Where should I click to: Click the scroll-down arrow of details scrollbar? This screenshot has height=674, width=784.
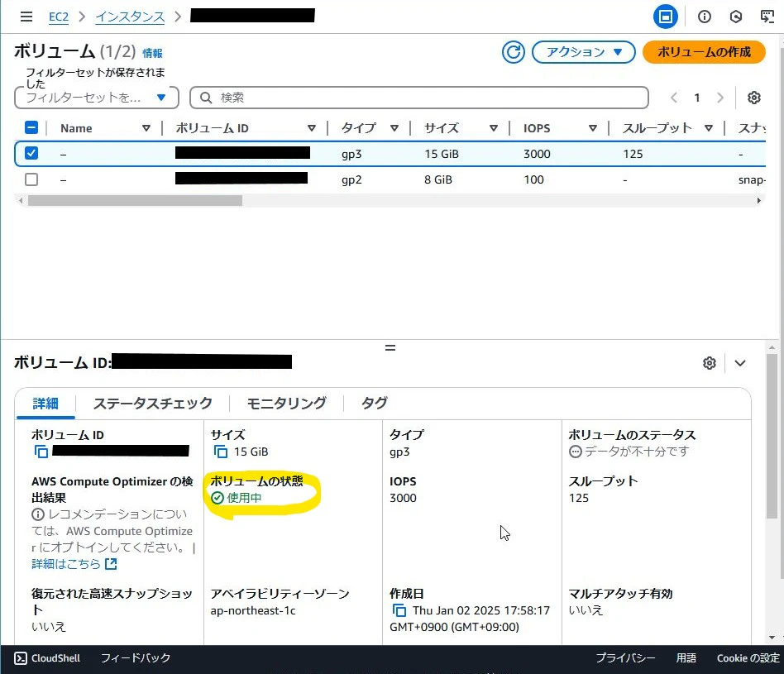772,638
